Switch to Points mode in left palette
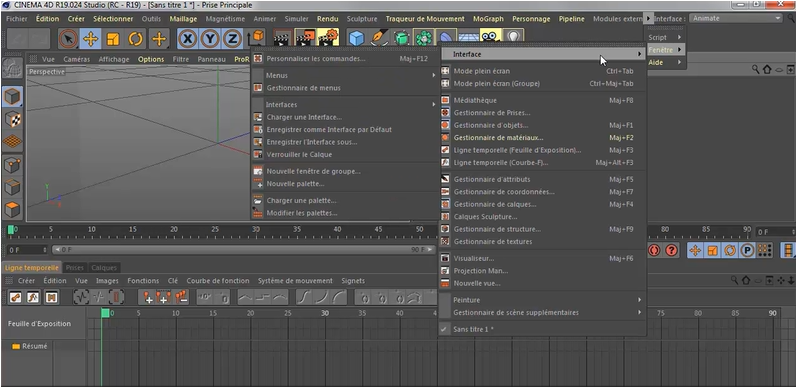This screenshot has height=388, width=797. click(12, 165)
